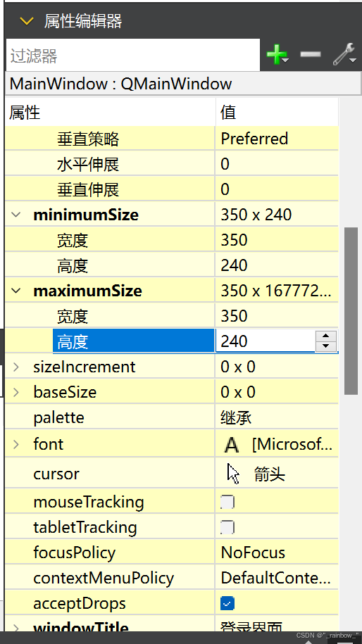Select maximumSize 宽度 value 350
This screenshot has height=644, width=362.
[234, 316]
